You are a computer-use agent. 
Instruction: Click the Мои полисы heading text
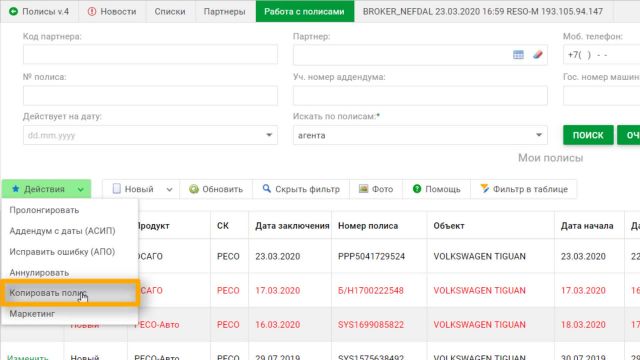tap(551, 158)
